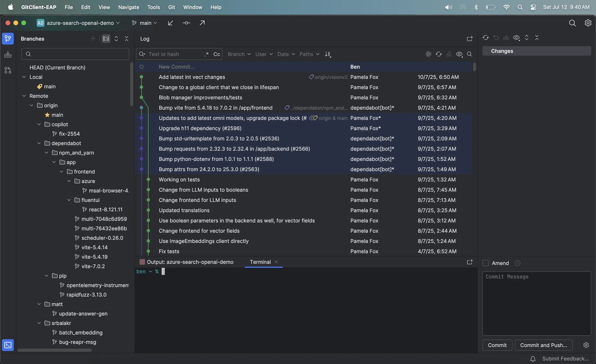This screenshot has width=596, height=364.
Task: Toggle Regex option in log search
Action: point(207,54)
